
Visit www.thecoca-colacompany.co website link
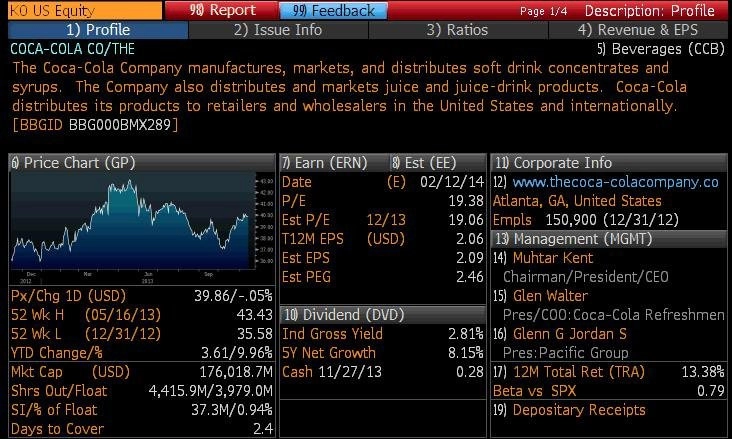click(x=615, y=182)
